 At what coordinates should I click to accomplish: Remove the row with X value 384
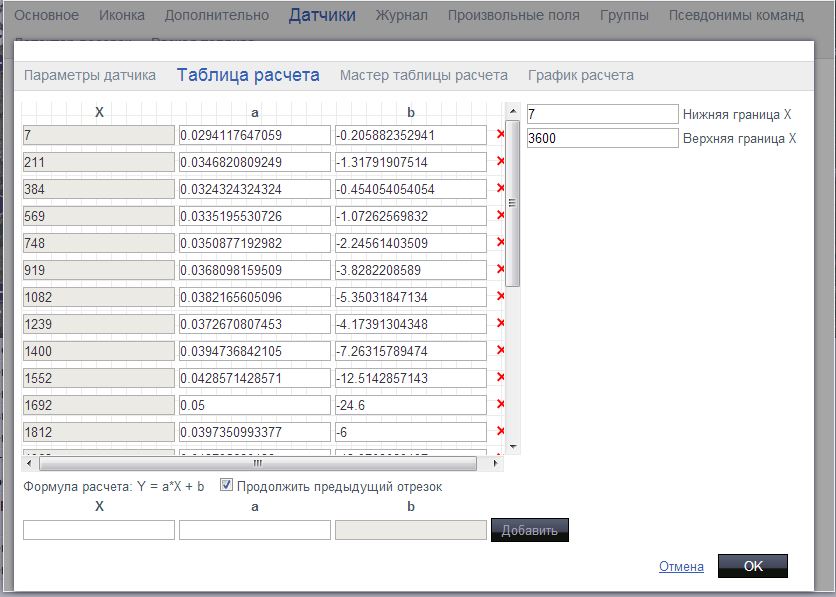click(500, 189)
